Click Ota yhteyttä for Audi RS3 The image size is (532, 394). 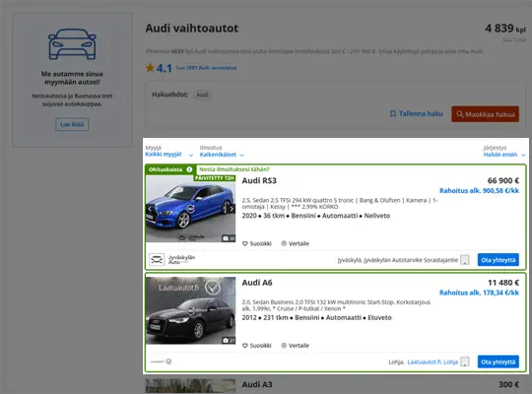[x=499, y=260]
